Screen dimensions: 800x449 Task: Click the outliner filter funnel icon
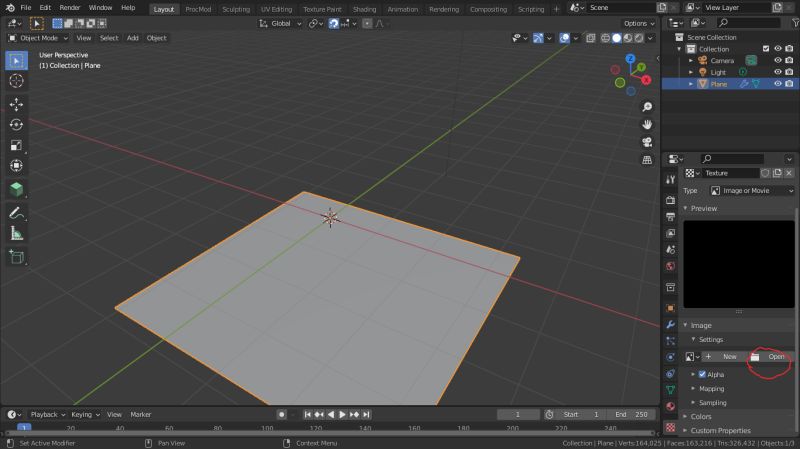pyautogui.click(x=795, y=23)
